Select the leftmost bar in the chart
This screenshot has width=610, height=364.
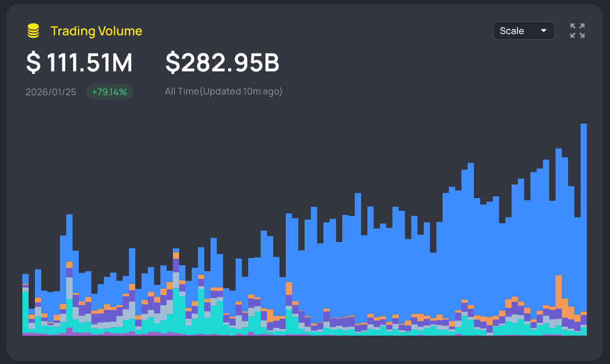pyautogui.click(x=25, y=305)
